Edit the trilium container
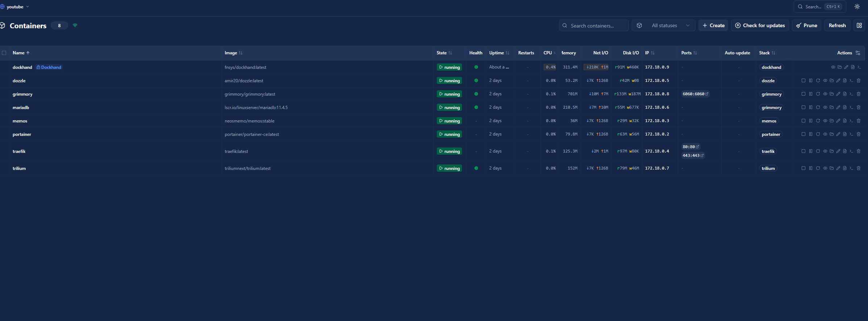The height and width of the screenshot is (321, 868). point(838,168)
